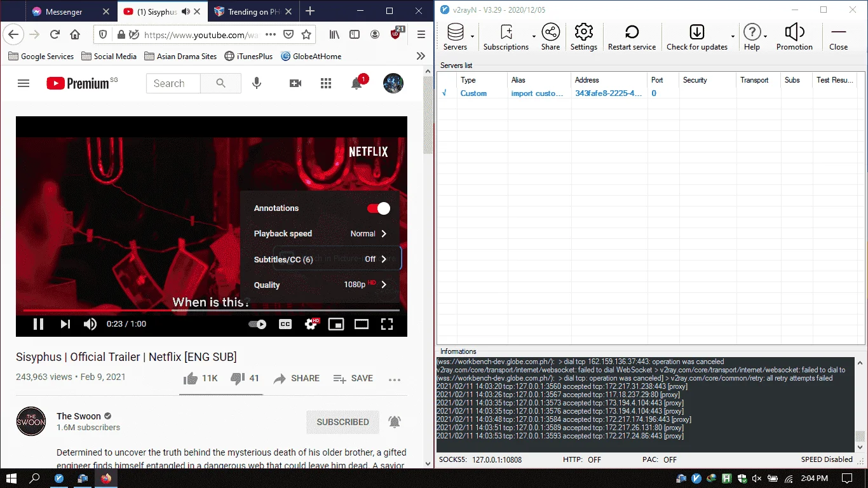Toggle the Annotations switch off
868x488 pixels.
coord(379,208)
